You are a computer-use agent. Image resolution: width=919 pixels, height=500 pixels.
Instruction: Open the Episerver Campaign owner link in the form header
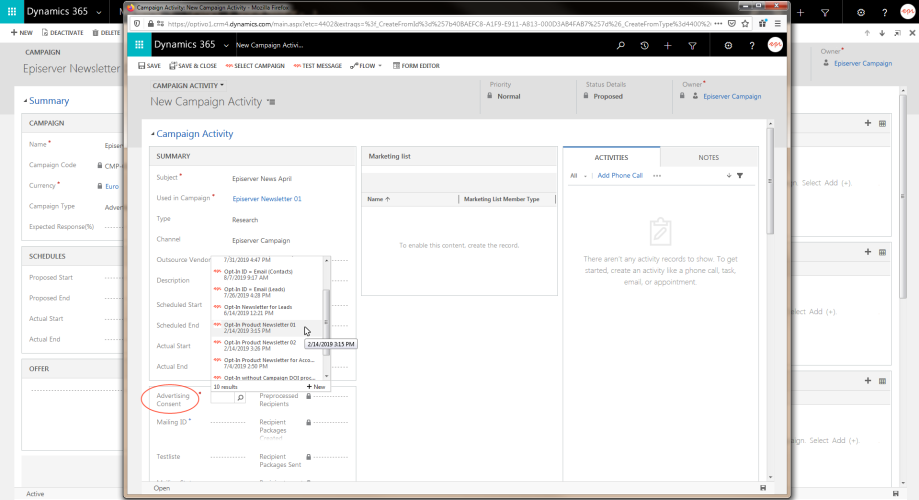(x=732, y=96)
